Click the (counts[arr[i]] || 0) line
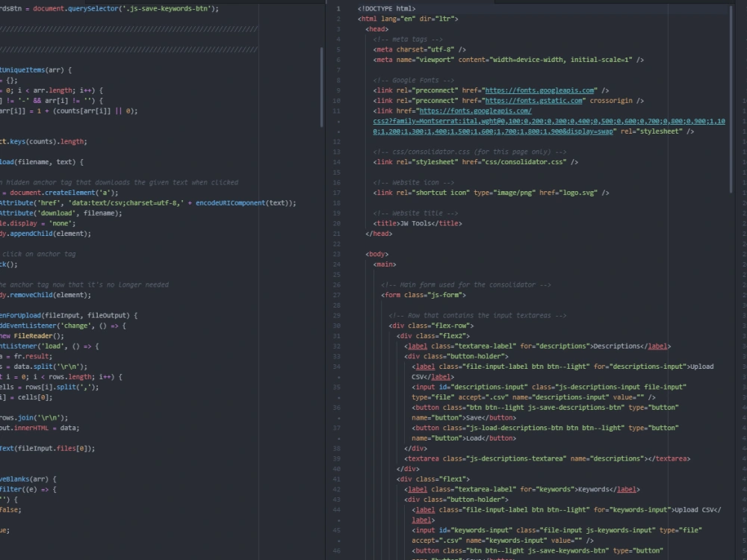The height and width of the screenshot is (560, 747). click(69, 111)
